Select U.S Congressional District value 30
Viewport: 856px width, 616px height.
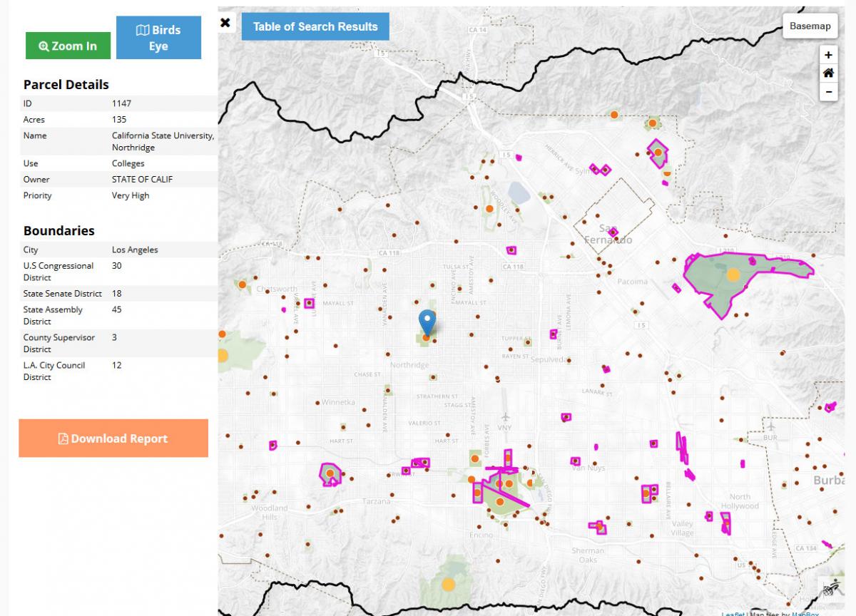pos(117,265)
